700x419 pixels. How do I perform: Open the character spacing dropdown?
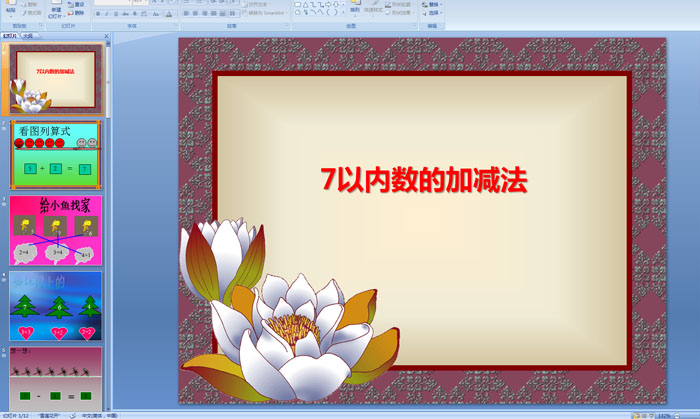[x=144, y=14]
